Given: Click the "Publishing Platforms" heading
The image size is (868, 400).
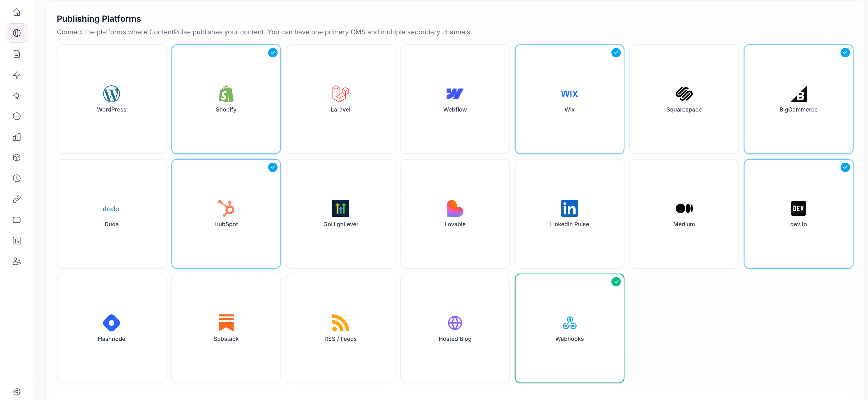Looking at the screenshot, I should [99, 19].
